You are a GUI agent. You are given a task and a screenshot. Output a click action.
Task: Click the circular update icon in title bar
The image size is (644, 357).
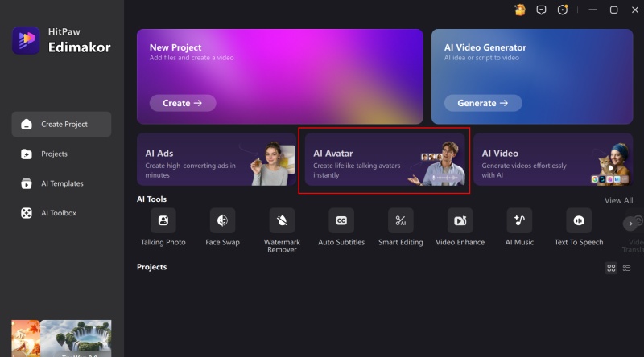[562, 10]
